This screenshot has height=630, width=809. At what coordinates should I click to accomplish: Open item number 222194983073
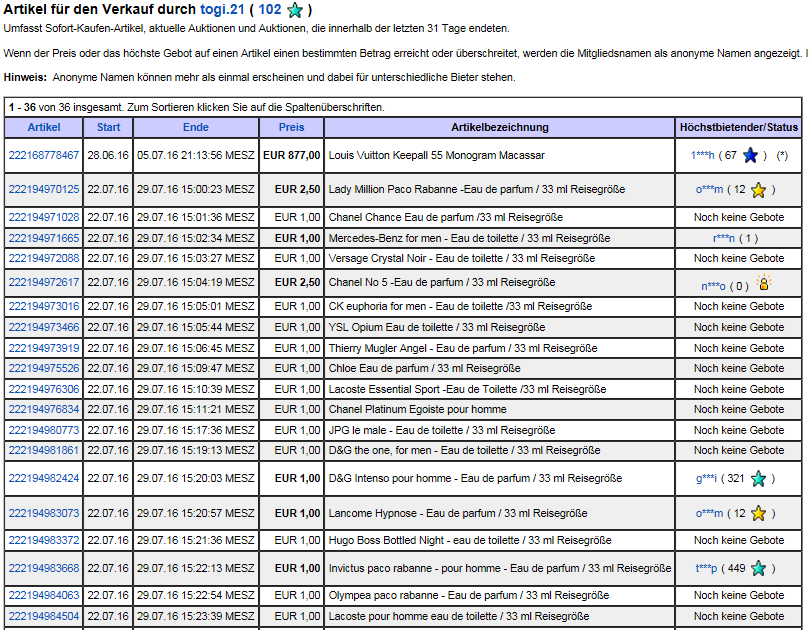tap(44, 513)
